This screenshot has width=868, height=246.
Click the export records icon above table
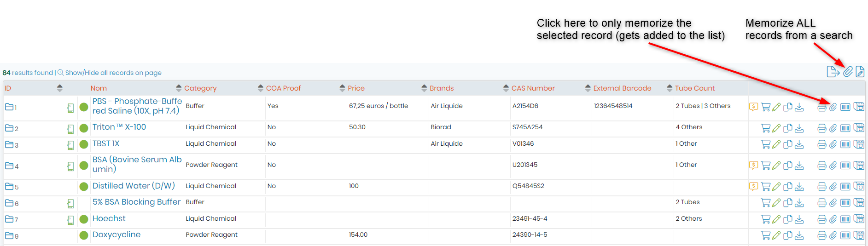point(833,72)
